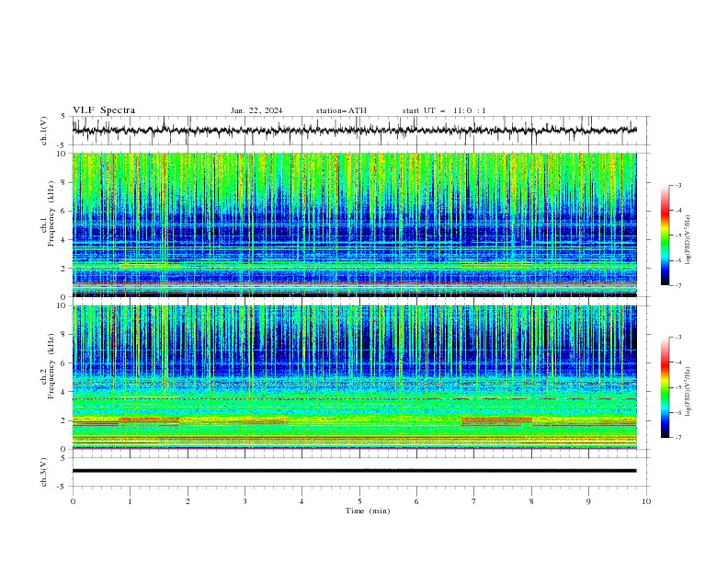The height and width of the screenshot is (563, 728).
Task: Click the '-5' tick on ch.1 color bar
Action: pos(677,236)
